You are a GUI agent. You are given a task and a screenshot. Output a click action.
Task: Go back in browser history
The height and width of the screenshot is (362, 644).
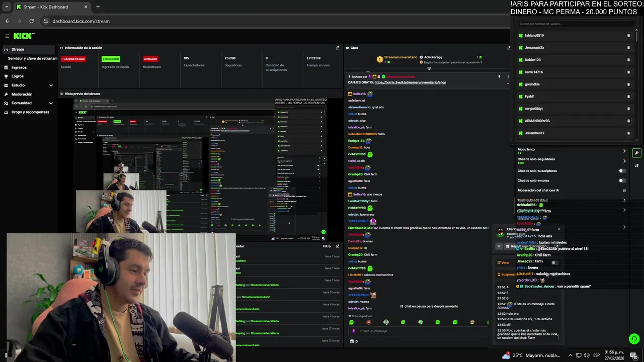click(7, 21)
